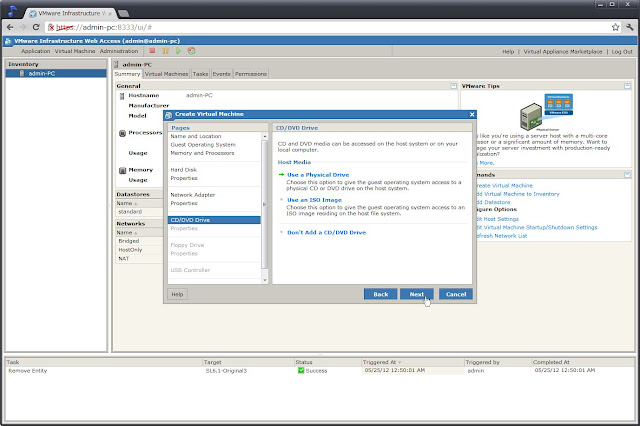Switch to the Permissions tab
The width and height of the screenshot is (640, 426).
point(251,74)
